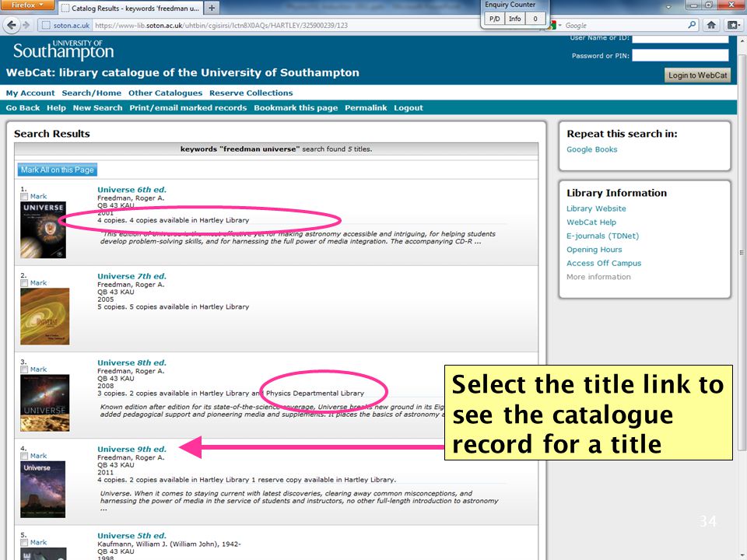747x560 pixels.
Task: Click the Universe 6th ed. cover thumbnail
Action: tap(44, 229)
